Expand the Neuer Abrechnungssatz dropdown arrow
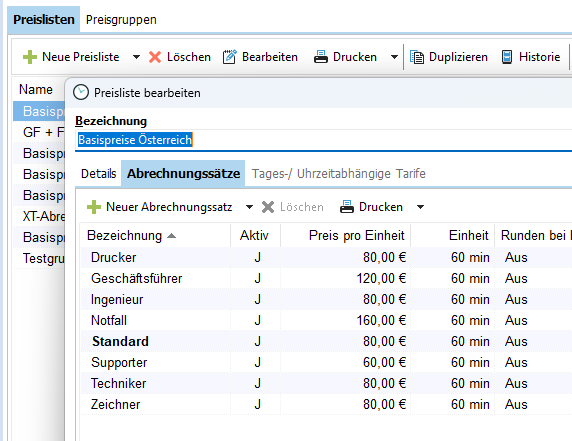The image size is (572, 441). [x=249, y=207]
